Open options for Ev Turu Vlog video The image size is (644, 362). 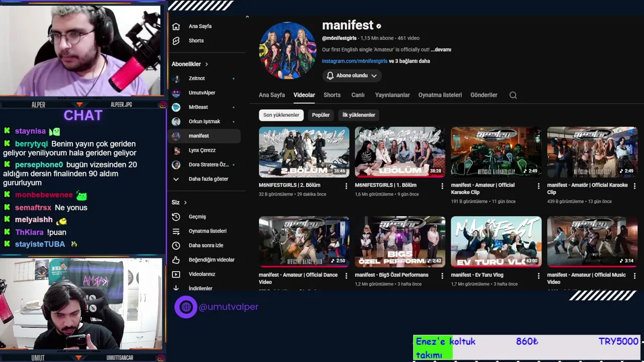point(538,276)
